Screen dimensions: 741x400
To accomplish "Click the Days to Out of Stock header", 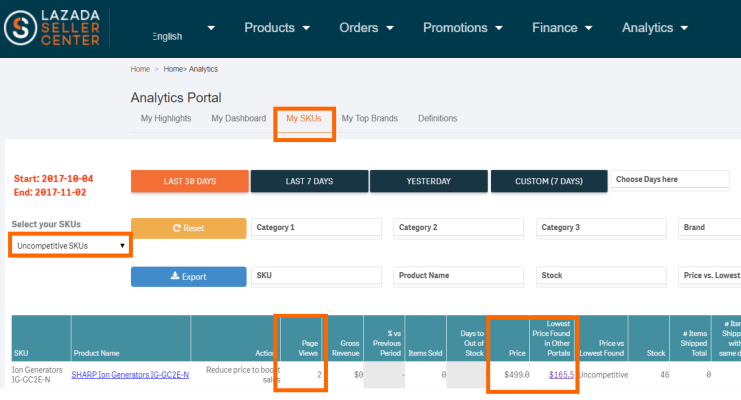I will point(466,339).
